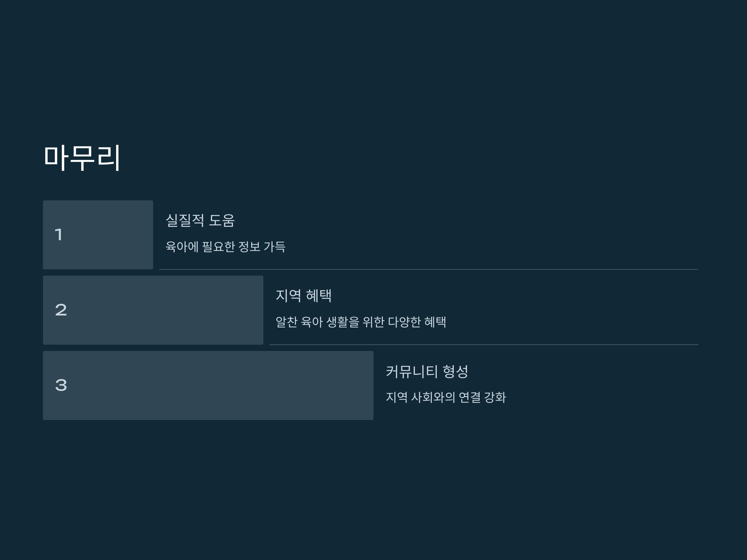Select the shortest gray bar labeled 1
Screen dimensions: 747x560
point(98,235)
